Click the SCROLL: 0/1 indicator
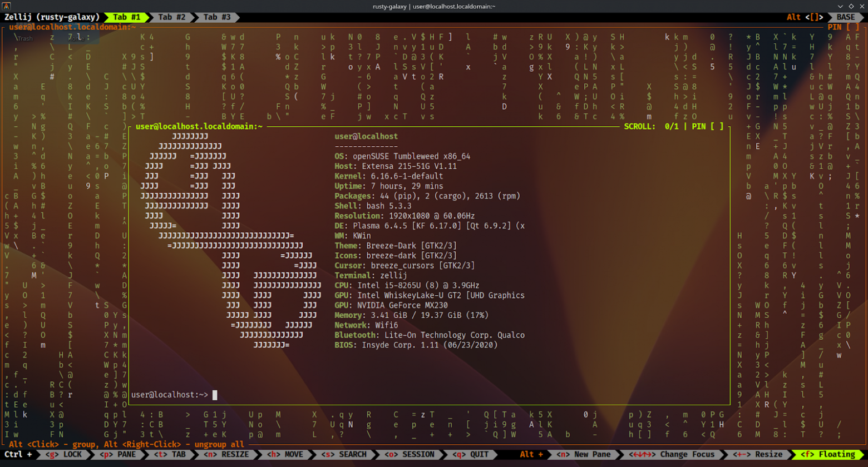Image resolution: width=868 pixels, height=467 pixels. 652,126
